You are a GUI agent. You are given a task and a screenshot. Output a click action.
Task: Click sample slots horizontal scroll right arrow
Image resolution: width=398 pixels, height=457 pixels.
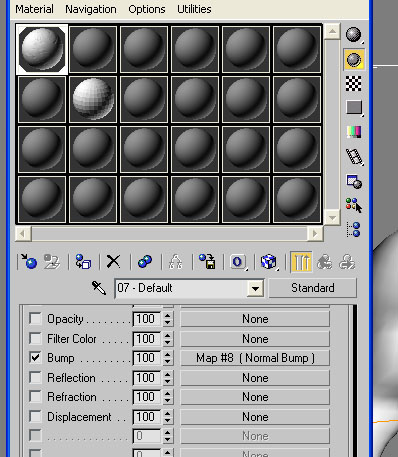point(315,233)
